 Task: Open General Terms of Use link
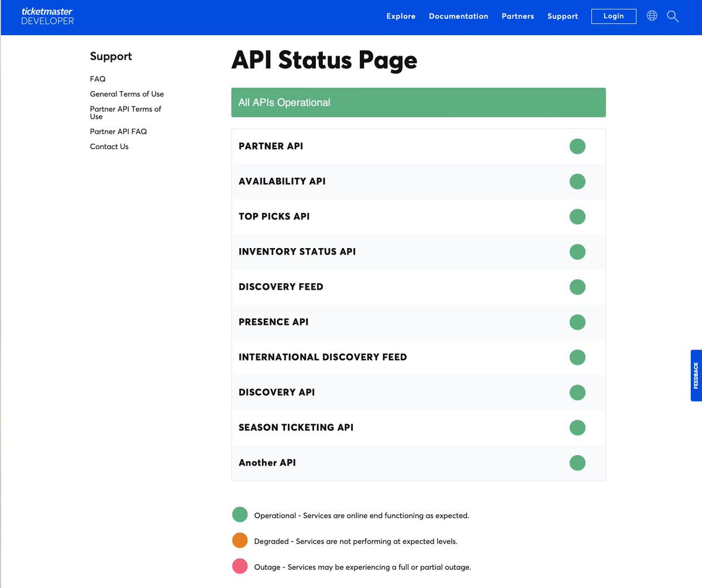point(127,94)
